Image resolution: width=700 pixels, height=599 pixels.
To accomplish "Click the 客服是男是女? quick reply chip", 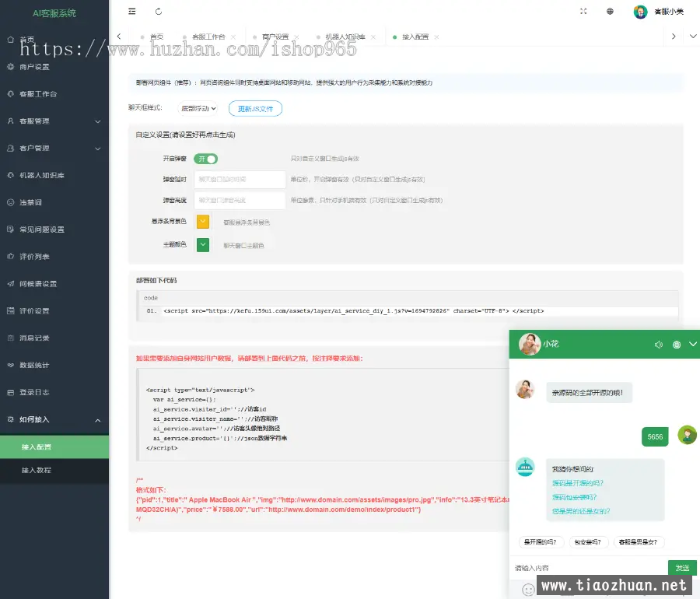I will pyautogui.click(x=639, y=542).
